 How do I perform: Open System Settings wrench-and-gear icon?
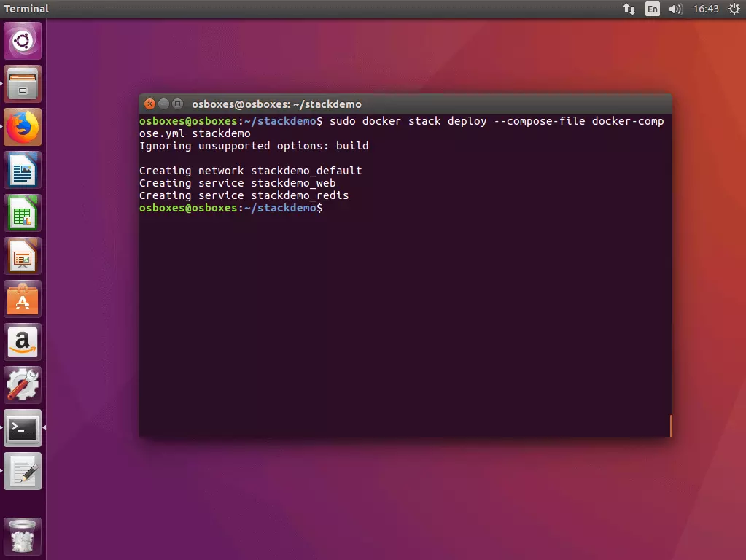pyautogui.click(x=23, y=385)
